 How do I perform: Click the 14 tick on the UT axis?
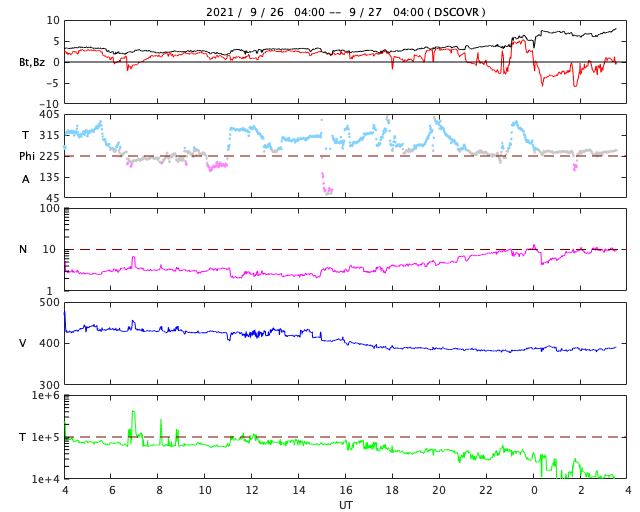(299, 490)
